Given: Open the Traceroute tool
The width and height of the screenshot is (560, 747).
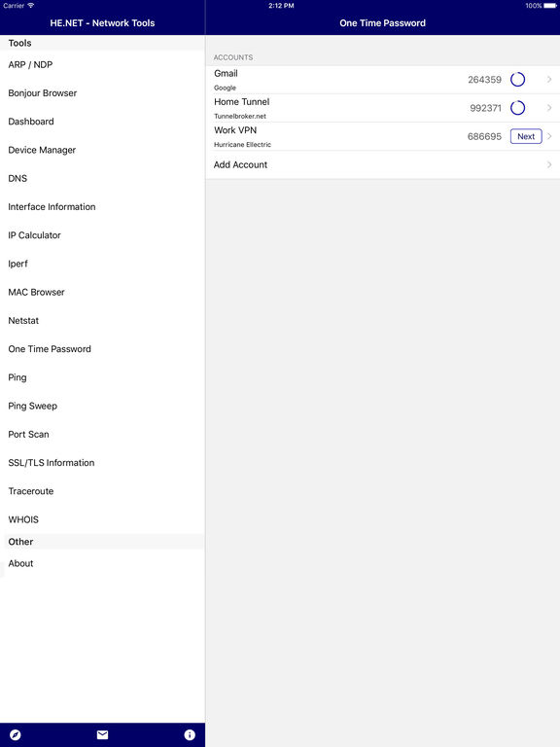Looking at the screenshot, I should 31,491.
